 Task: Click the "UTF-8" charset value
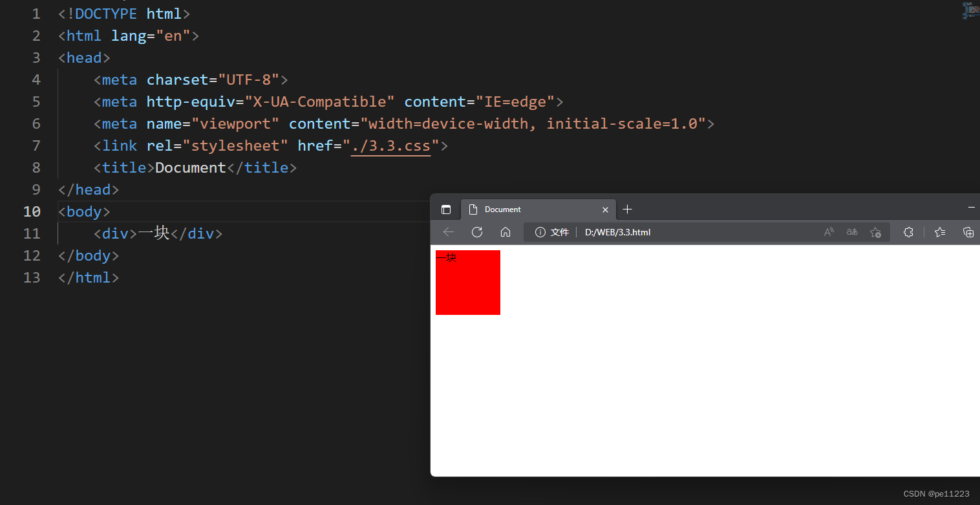[x=249, y=80]
